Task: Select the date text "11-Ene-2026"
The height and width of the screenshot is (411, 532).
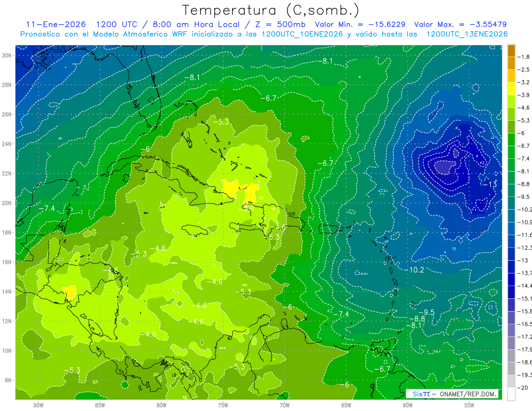Action: (55, 24)
